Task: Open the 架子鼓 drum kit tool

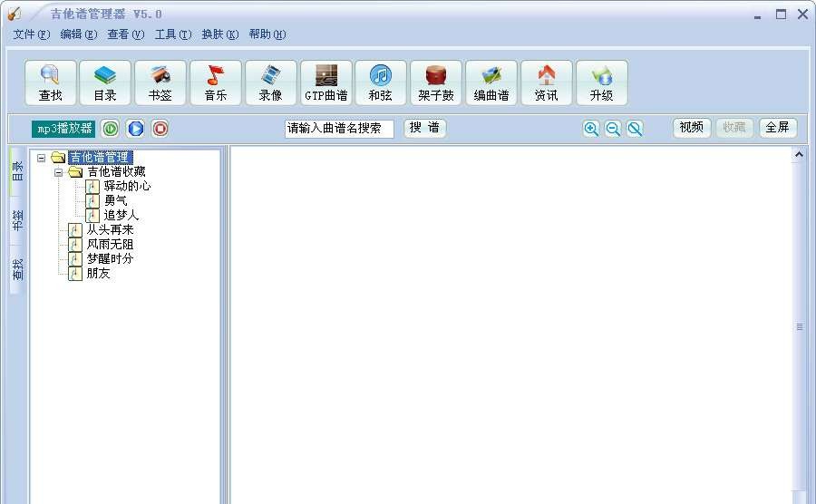Action: click(x=436, y=82)
